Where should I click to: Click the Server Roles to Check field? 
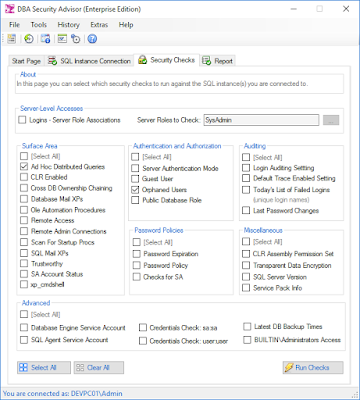261,120
